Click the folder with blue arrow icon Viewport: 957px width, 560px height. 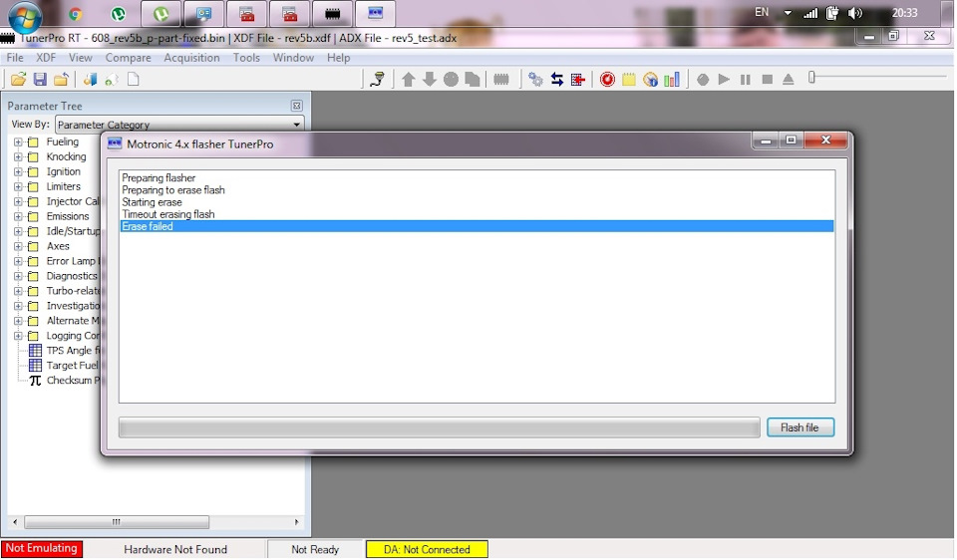[61, 80]
